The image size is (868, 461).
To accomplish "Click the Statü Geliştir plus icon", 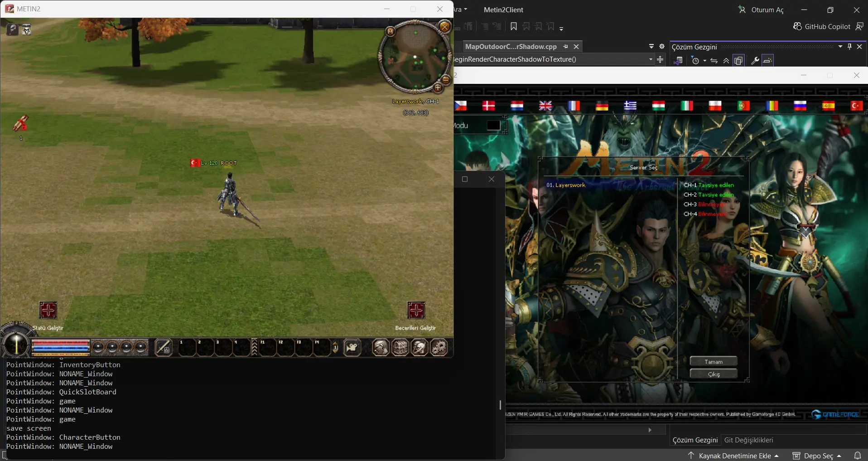I will point(48,311).
